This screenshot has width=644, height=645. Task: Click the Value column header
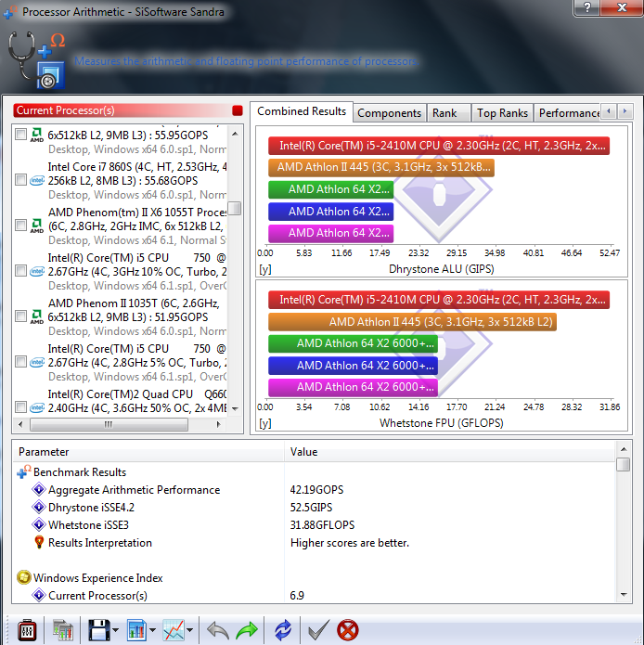(x=450, y=452)
